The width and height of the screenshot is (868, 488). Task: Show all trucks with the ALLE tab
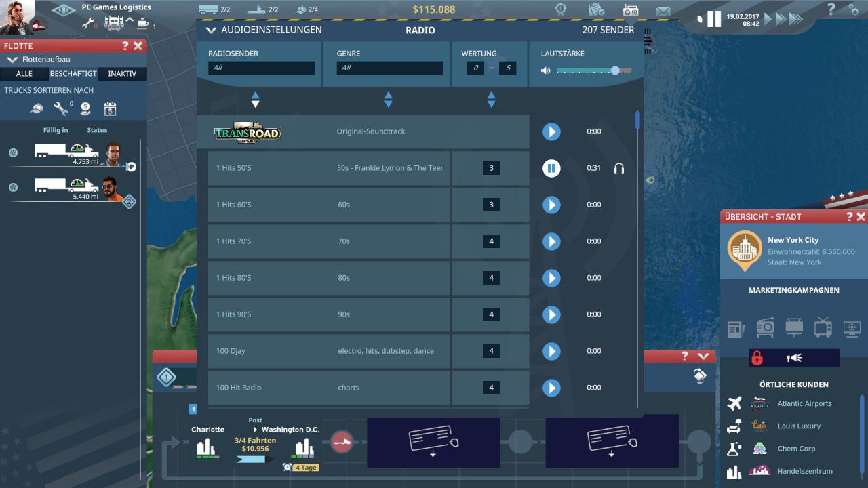[24, 74]
